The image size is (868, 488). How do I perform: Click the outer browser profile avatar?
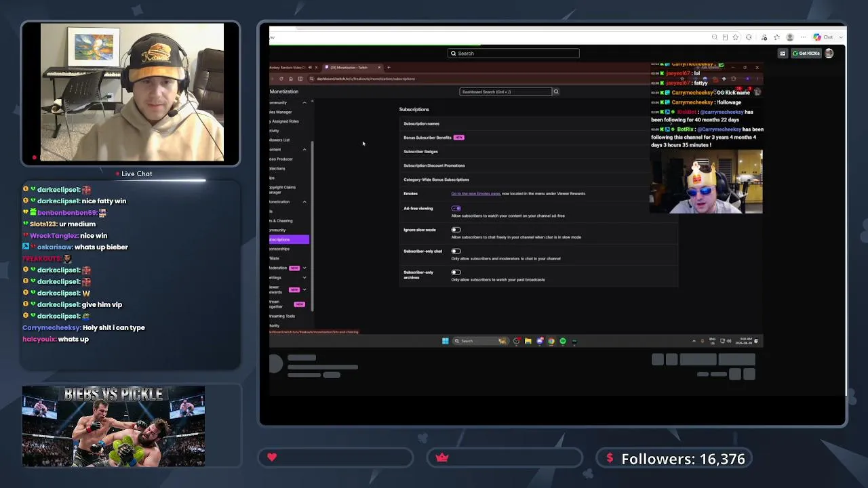(789, 37)
